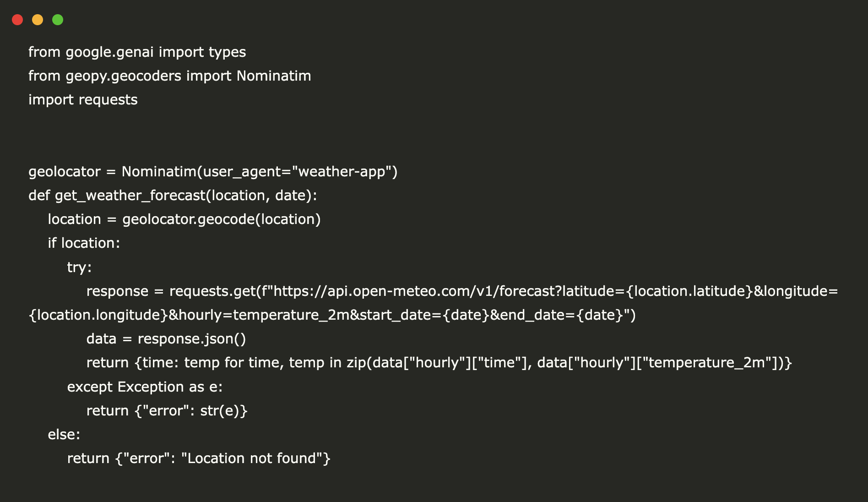Click the try: keyword
Image resolution: width=868 pixels, height=502 pixels.
79,267
